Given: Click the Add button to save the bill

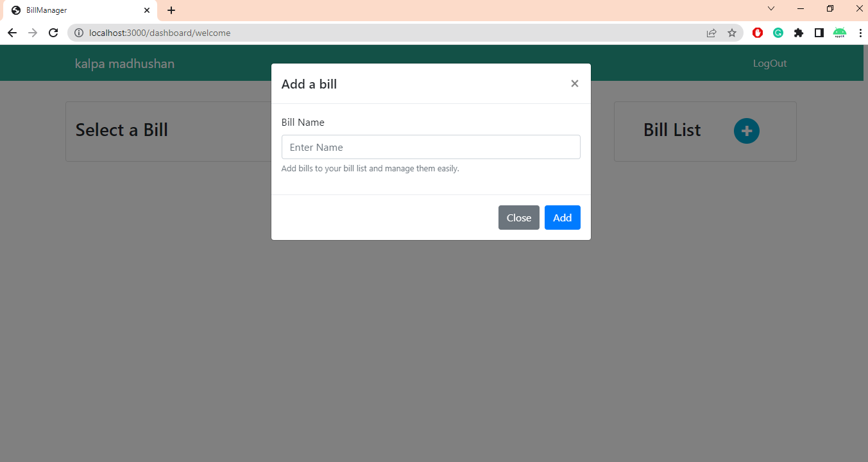Looking at the screenshot, I should (562, 218).
